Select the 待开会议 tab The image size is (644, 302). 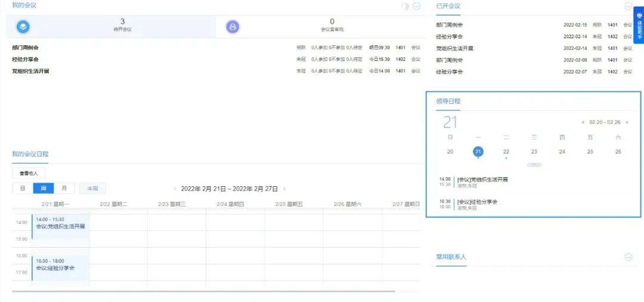pyautogui.click(x=122, y=25)
